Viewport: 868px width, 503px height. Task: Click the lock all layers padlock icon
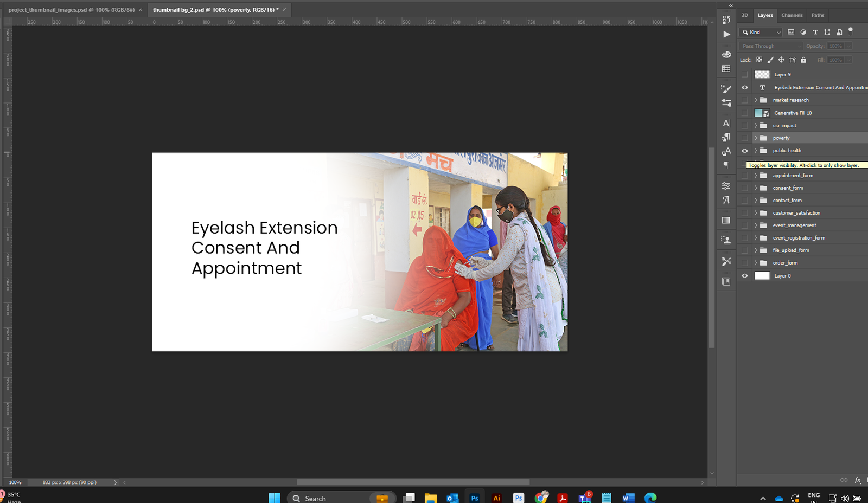click(x=803, y=60)
